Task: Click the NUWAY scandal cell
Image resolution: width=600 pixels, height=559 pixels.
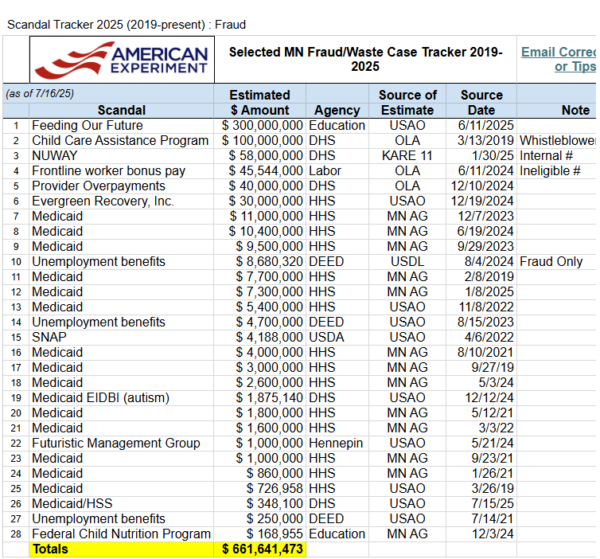Action: [121, 156]
